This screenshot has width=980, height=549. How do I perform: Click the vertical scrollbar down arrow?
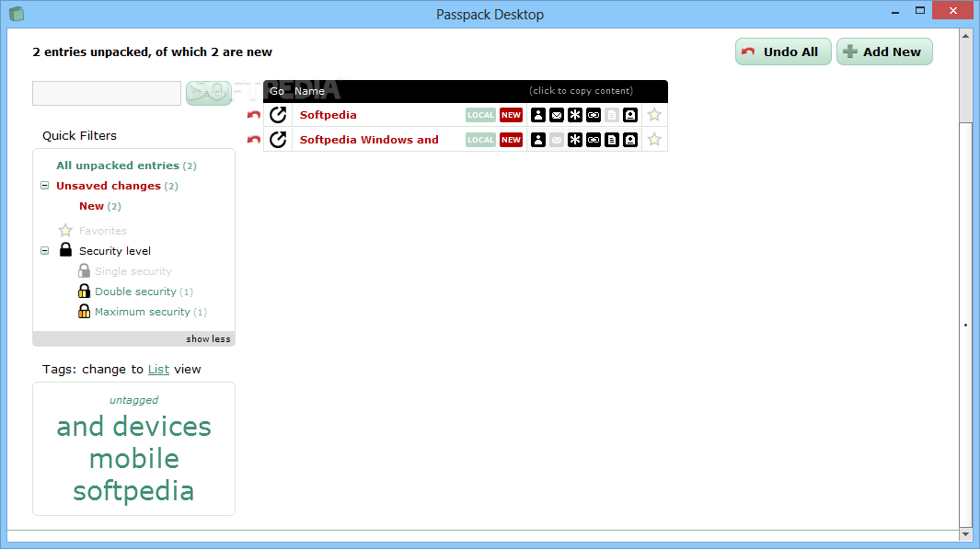click(x=965, y=534)
